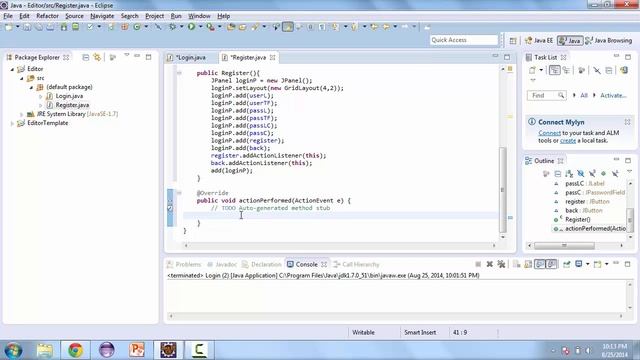Screen dimensions: 640x360
Task: Open the Navigate menu
Action: (x=102, y=16)
